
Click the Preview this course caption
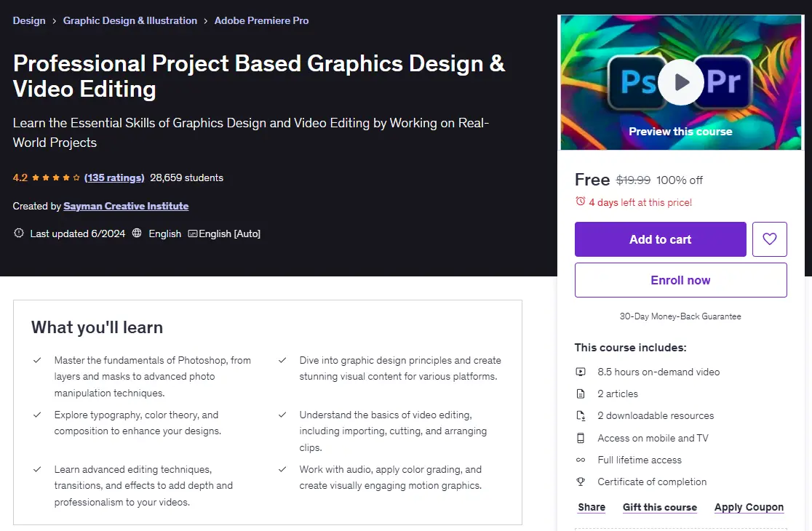680,132
